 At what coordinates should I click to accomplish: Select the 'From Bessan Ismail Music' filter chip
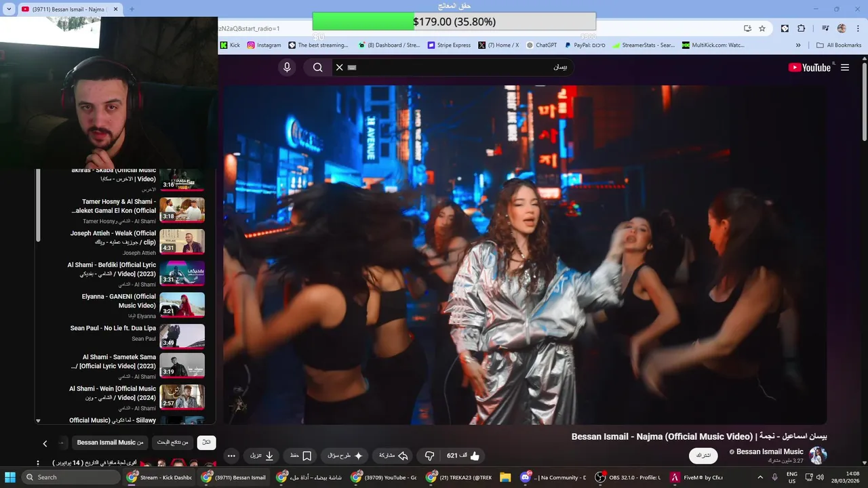[110, 443]
